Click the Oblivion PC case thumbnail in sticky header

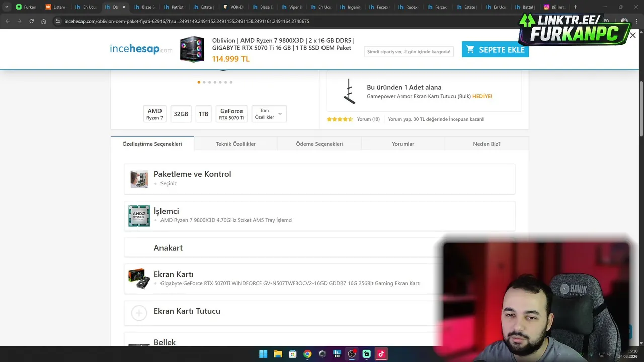coord(192,49)
